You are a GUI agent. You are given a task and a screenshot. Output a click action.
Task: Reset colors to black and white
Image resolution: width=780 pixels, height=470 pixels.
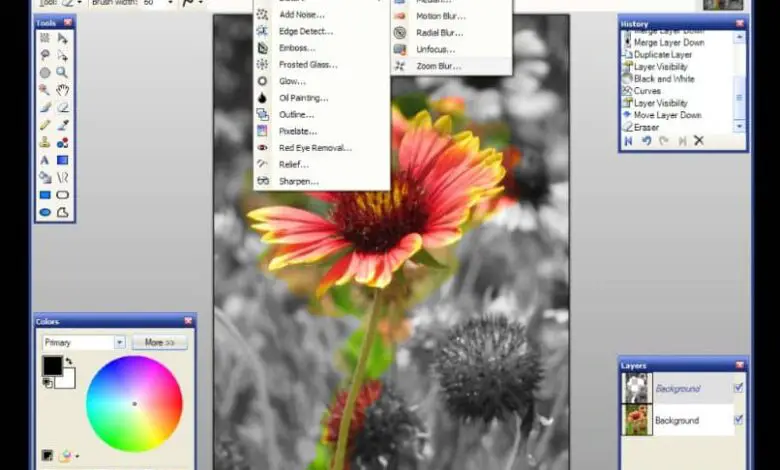(x=47, y=382)
